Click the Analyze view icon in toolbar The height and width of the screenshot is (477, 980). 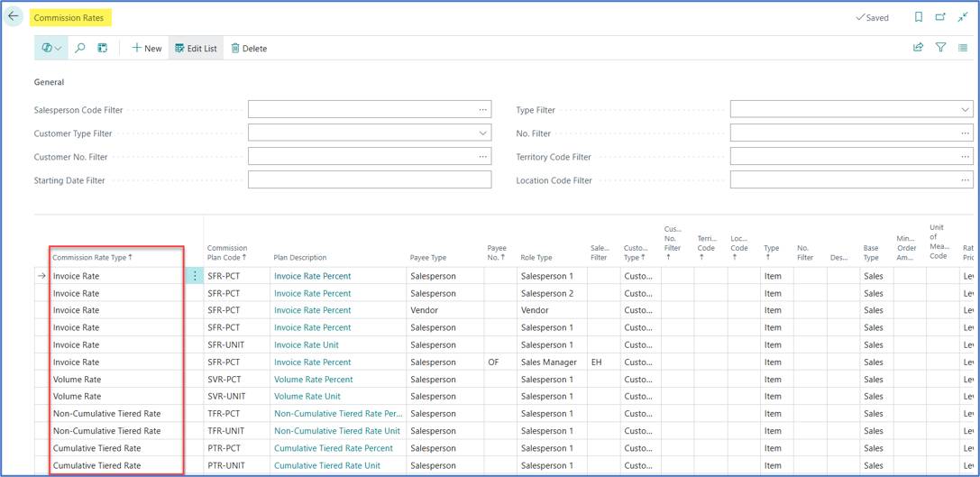click(103, 48)
